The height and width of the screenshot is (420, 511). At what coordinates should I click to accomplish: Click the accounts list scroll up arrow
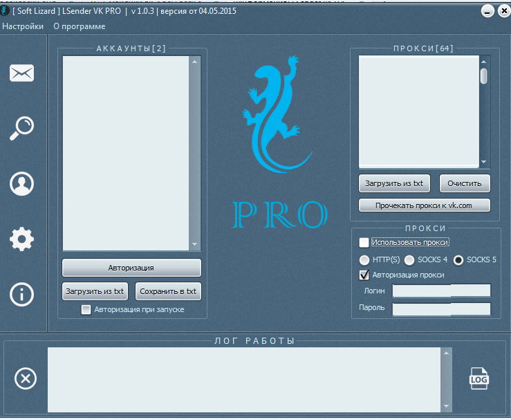(x=194, y=62)
